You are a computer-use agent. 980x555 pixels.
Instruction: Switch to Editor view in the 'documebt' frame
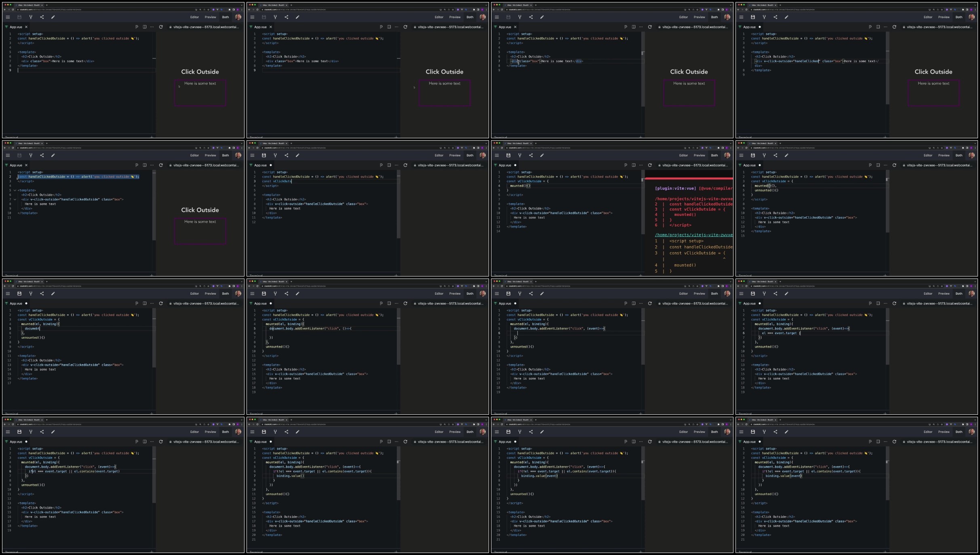[194, 293]
